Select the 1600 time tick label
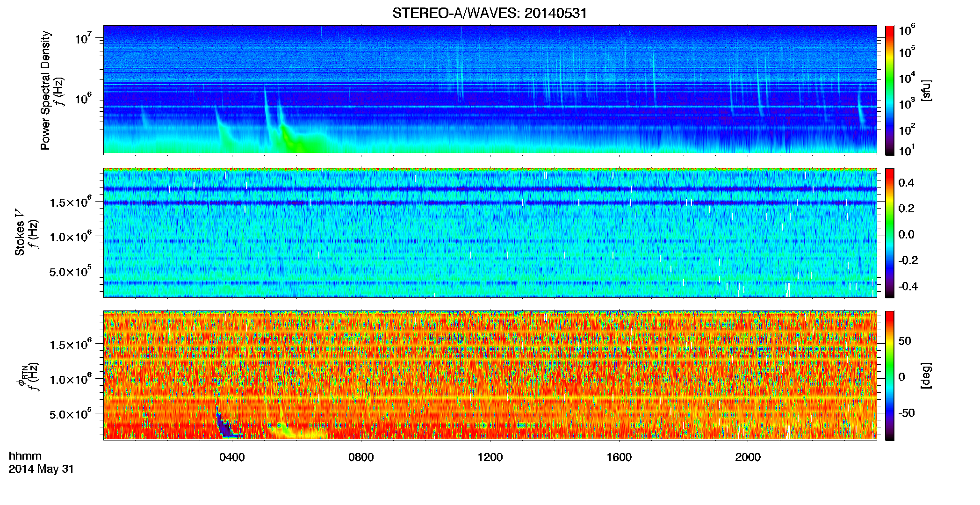980x505 pixels. 619,457
